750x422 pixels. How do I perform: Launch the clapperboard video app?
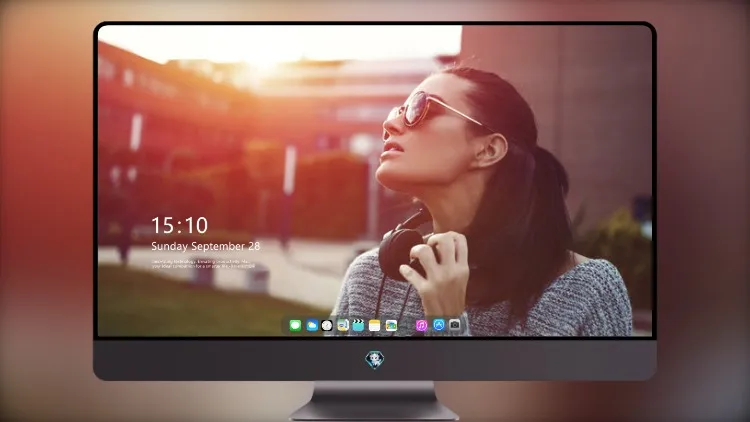358,325
